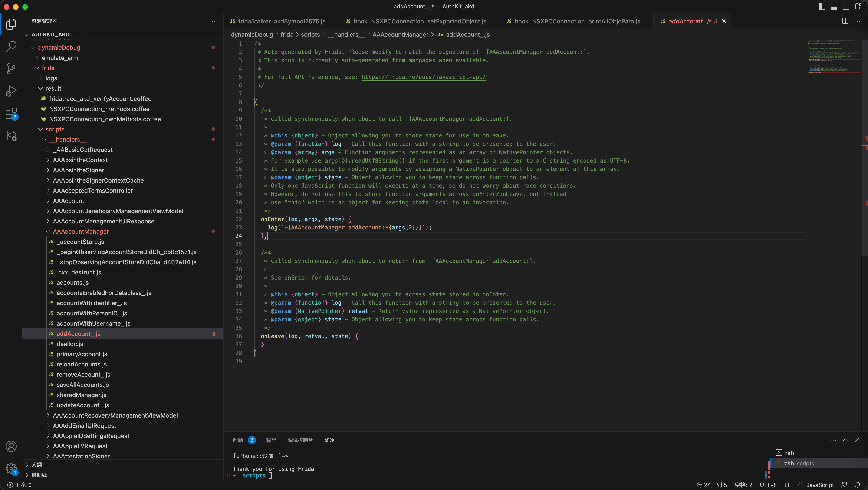This screenshot has height=490, width=868.
Task: Change indentation via 空格: 2 status item
Action: 743,485
